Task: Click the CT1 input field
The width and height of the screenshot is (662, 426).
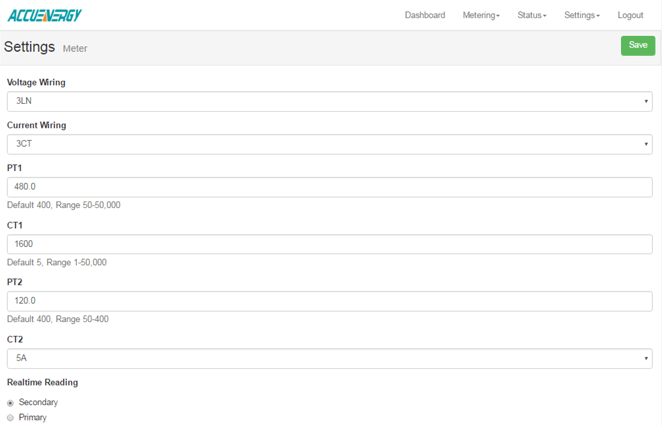Action: tap(329, 244)
